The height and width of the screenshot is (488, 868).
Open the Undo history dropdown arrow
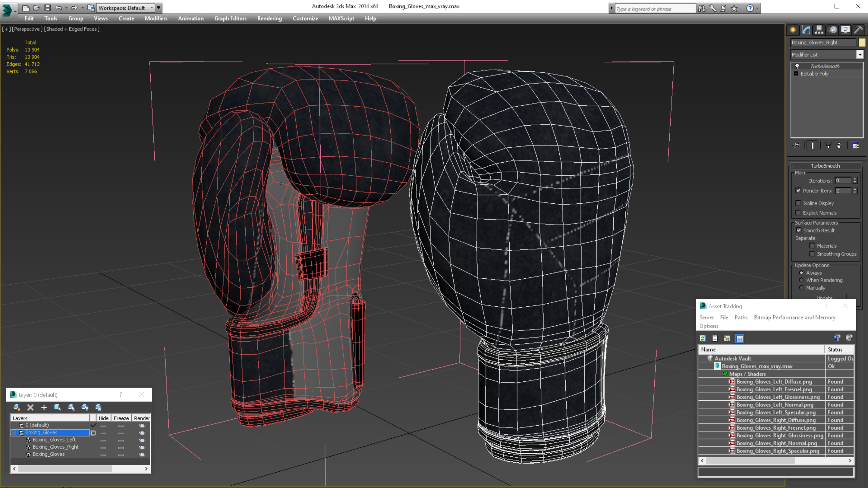pyautogui.click(x=66, y=8)
